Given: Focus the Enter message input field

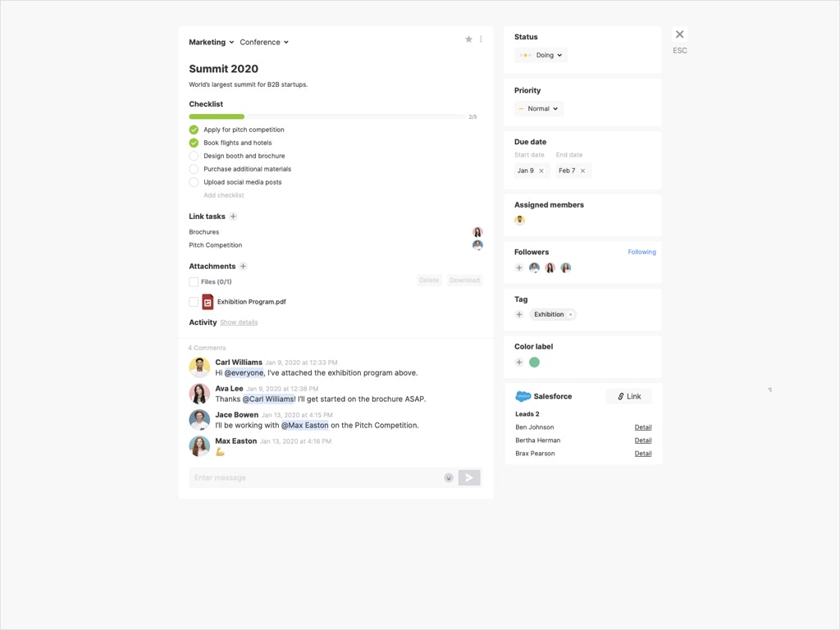Looking at the screenshot, I should click(316, 477).
